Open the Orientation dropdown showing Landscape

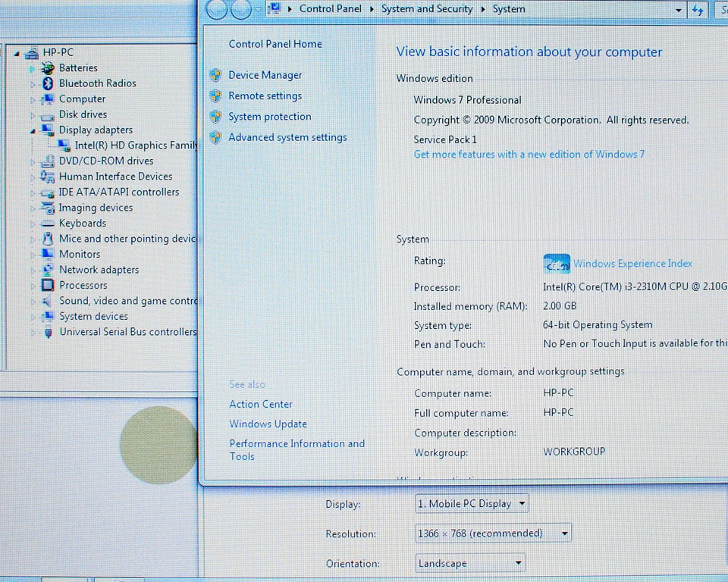[470, 563]
